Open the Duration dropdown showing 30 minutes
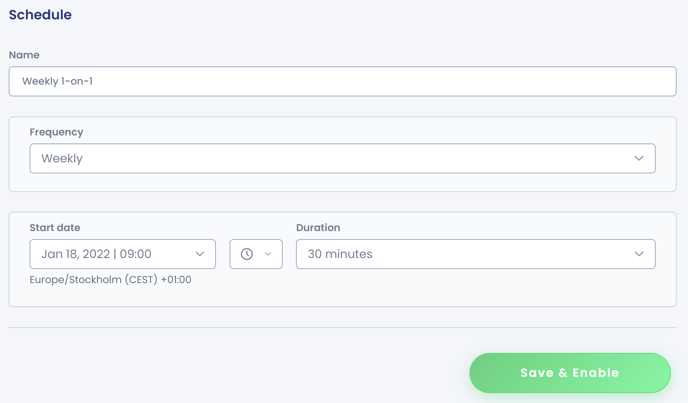This screenshot has height=403, width=688. pos(476,254)
